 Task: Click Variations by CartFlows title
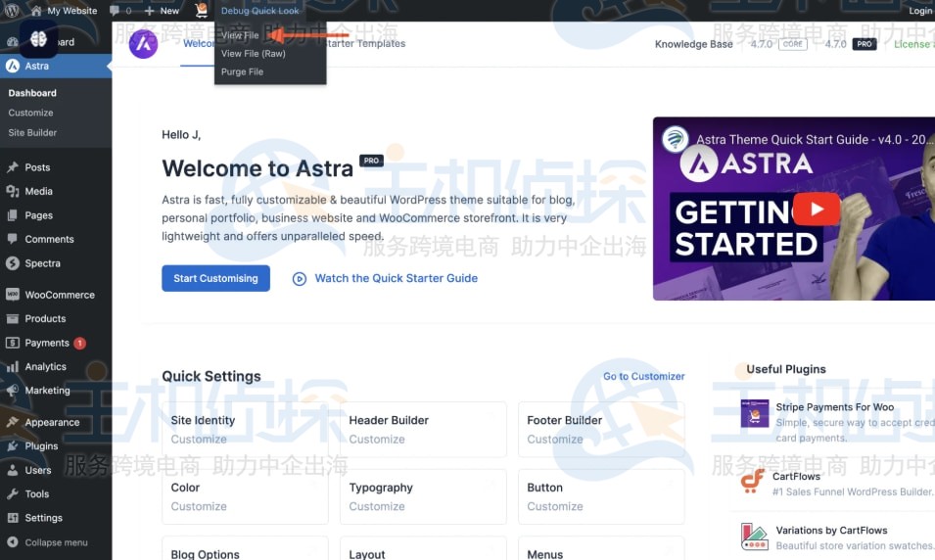(831, 531)
